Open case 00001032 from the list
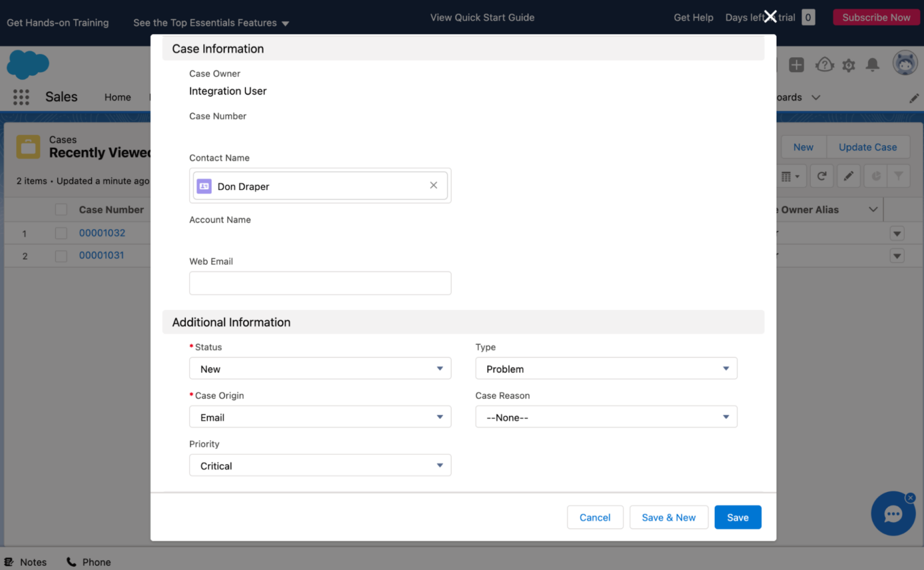The width and height of the screenshot is (924, 570). tap(102, 233)
